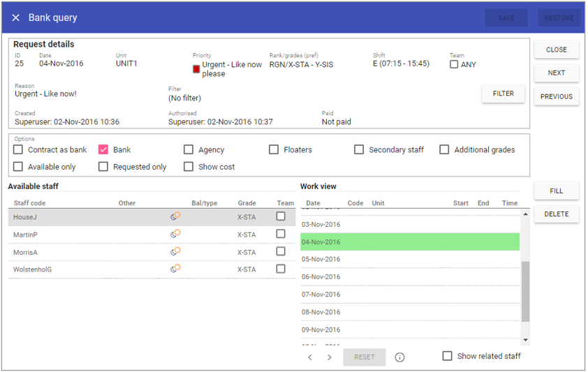Enable Show related staff checkbox
This screenshot has height=372, width=588.
click(x=448, y=356)
